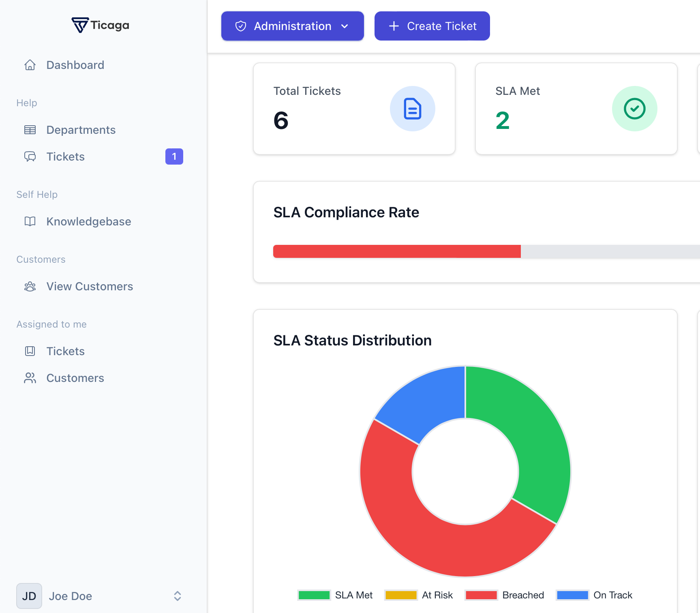700x613 pixels.
Task: Click the Total Tickets document icon
Action: pos(412,109)
